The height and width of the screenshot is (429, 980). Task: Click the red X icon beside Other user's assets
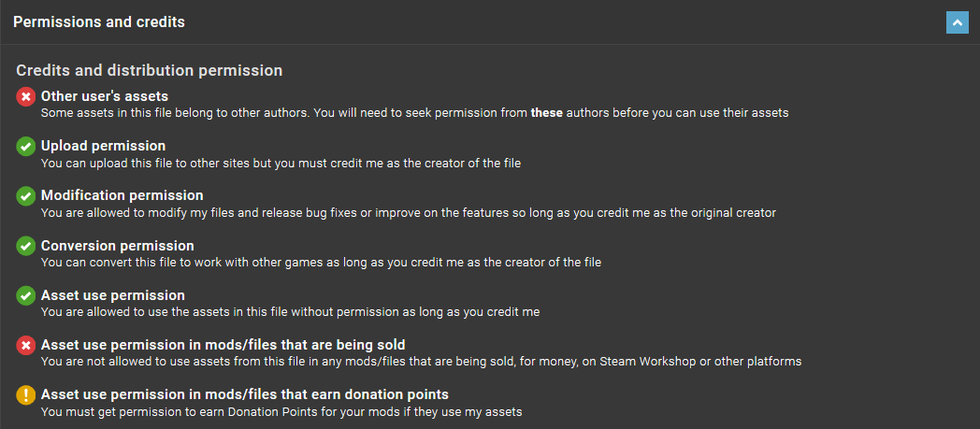pyautogui.click(x=25, y=97)
